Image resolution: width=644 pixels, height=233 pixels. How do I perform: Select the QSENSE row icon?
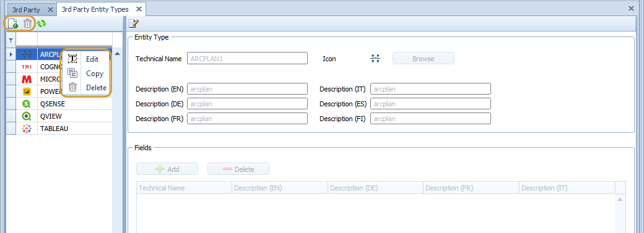(x=27, y=104)
